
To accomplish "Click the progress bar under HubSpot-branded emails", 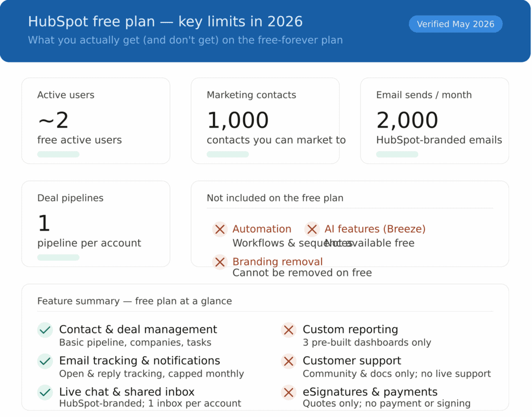I will [x=397, y=155].
